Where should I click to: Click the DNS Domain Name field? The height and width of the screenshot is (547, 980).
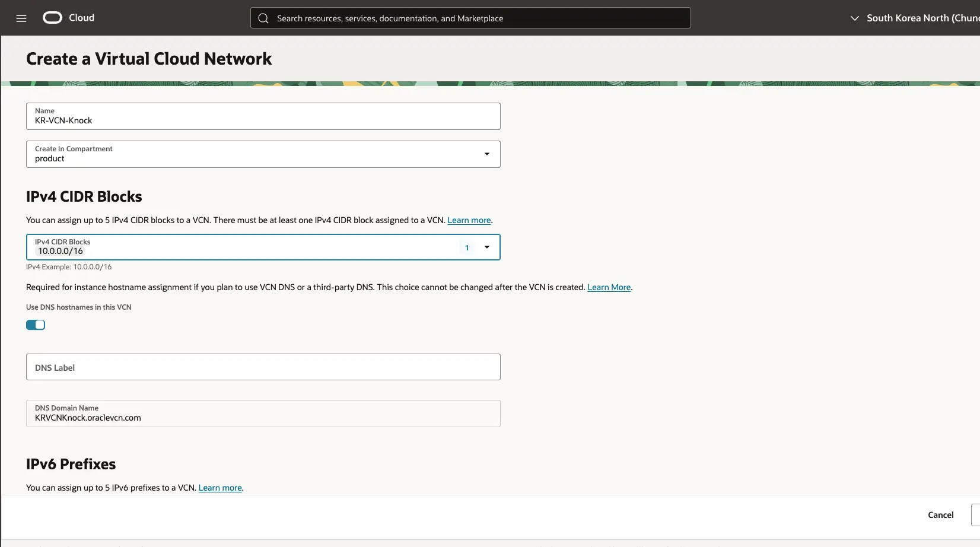point(263,414)
